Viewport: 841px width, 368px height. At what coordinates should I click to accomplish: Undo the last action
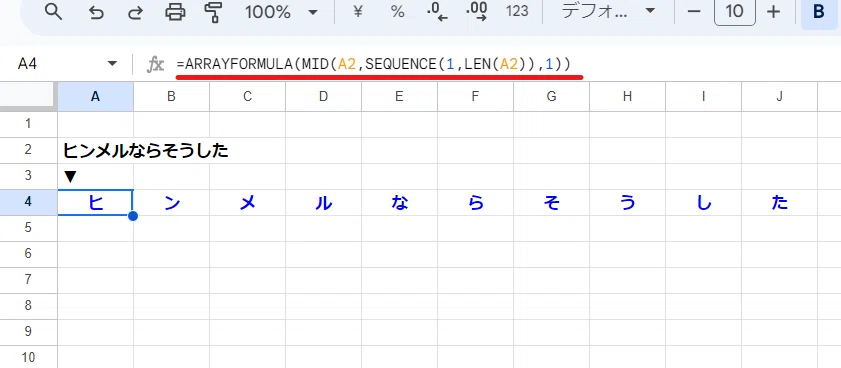click(x=96, y=11)
